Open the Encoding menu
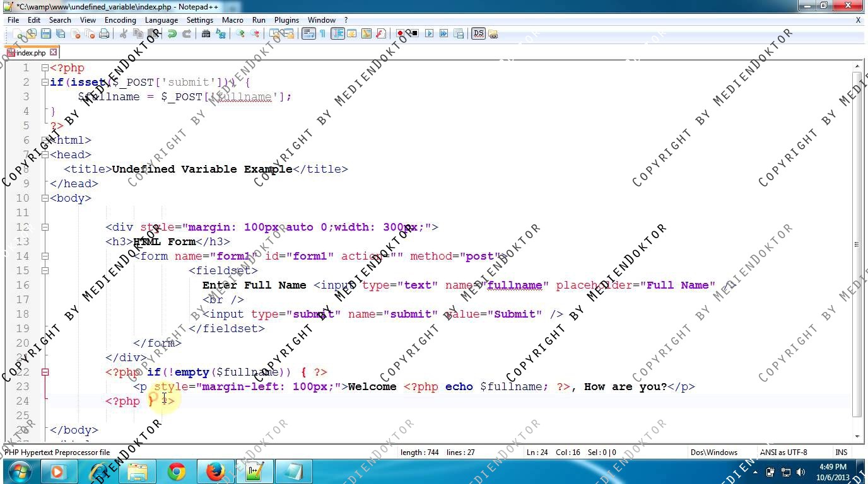Image resolution: width=868 pixels, height=484 pixels. 120,20
